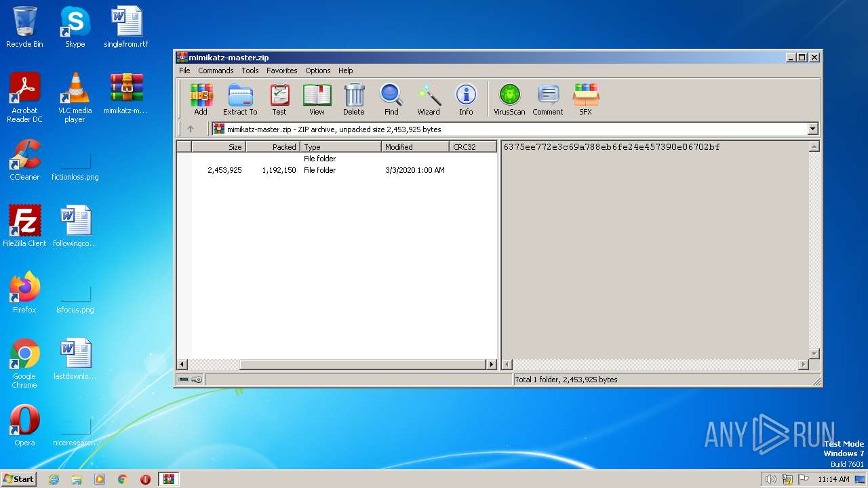Sort by the Size column header
868x488 pixels.
(x=218, y=146)
